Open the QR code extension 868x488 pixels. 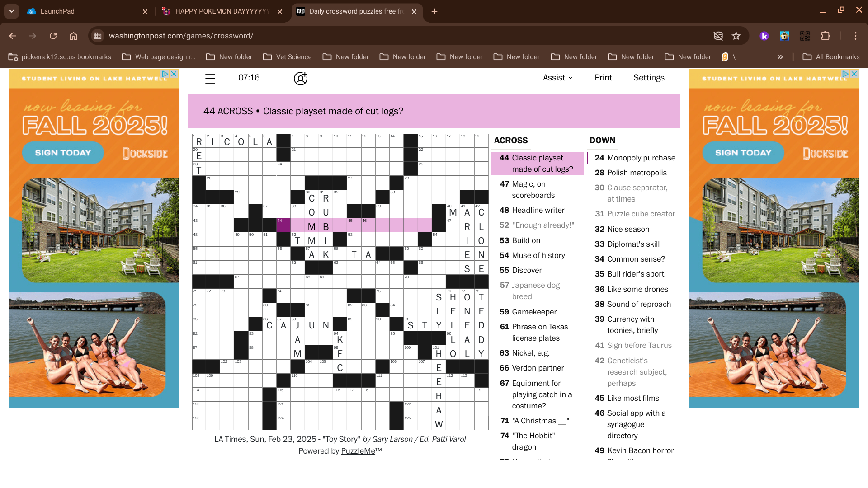(x=805, y=36)
